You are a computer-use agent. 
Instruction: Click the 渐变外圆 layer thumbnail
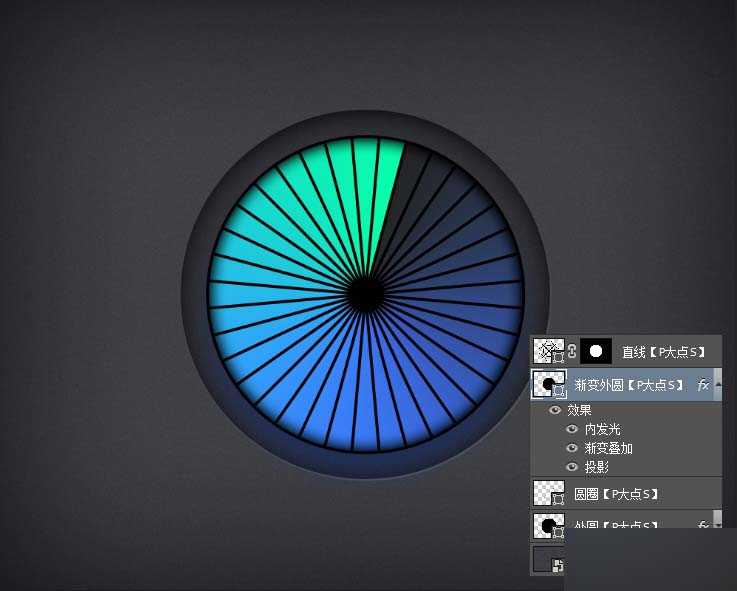pyautogui.click(x=549, y=385)
